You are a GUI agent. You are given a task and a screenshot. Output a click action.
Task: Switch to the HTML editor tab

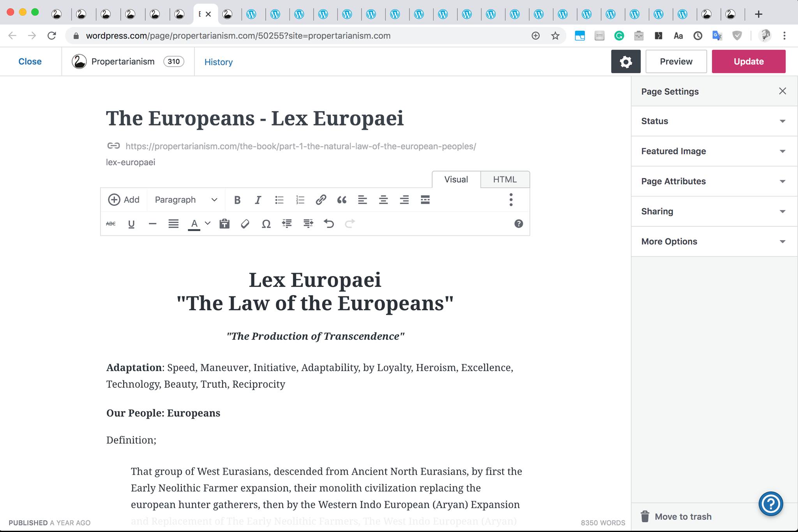[505, 180]
